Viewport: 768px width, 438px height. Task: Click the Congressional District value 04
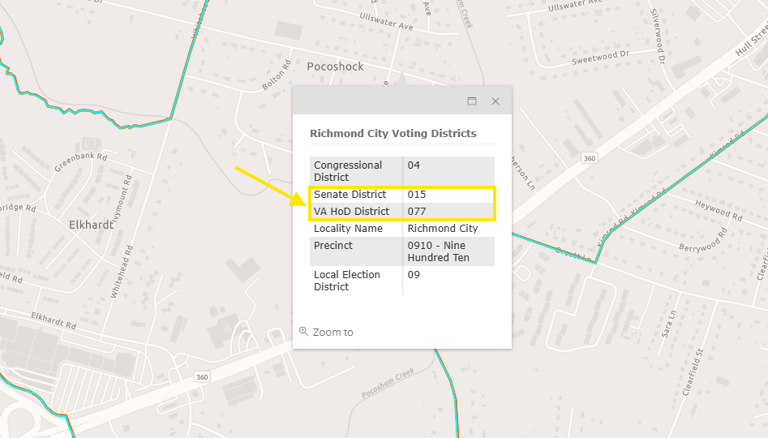coord(414,165)
